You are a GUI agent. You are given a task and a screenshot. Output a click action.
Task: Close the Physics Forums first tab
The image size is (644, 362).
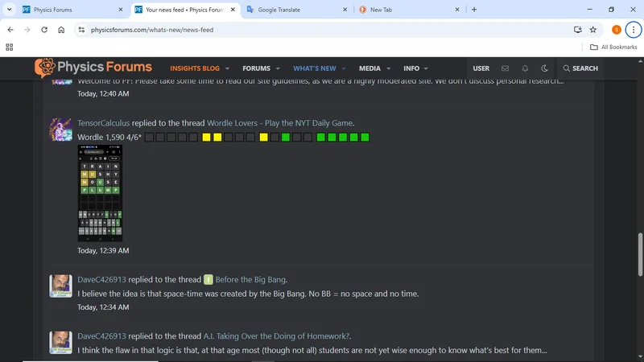point(120,10)
